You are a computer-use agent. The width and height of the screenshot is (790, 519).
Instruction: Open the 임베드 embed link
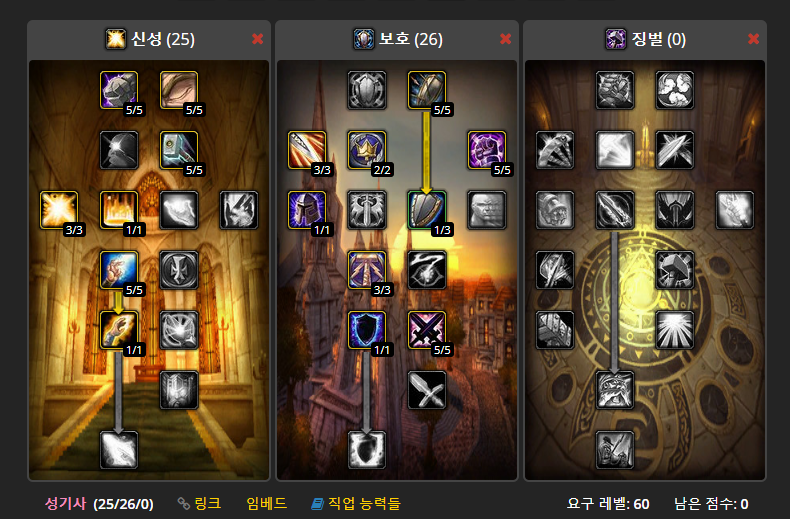coord(267,503)
